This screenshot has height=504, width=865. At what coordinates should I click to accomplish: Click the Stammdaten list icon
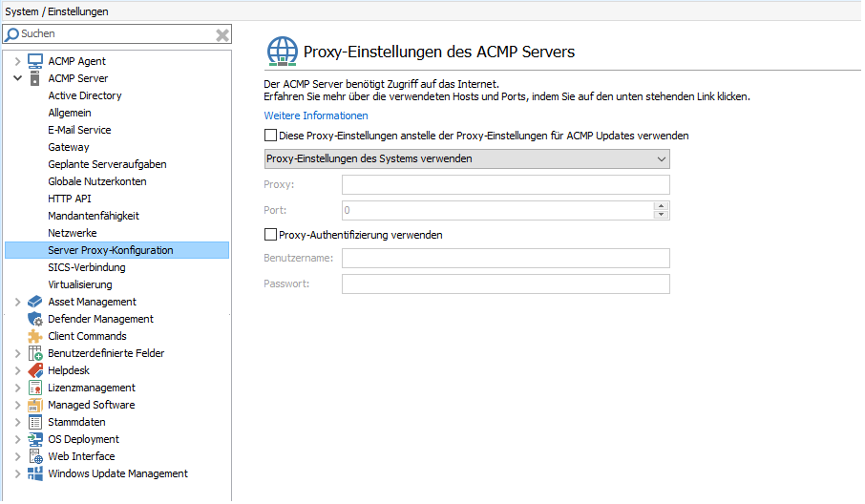click(34, 422)
